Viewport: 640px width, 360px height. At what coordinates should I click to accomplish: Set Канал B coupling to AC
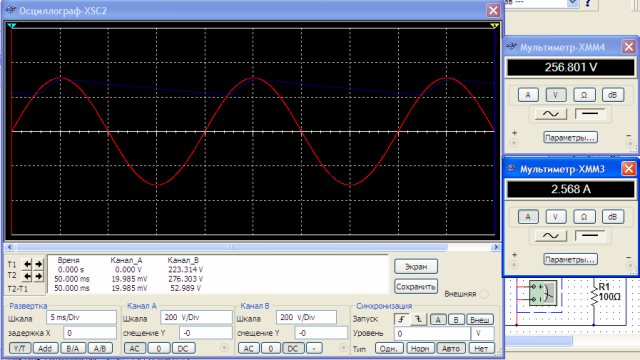click(x=248, y=349)
